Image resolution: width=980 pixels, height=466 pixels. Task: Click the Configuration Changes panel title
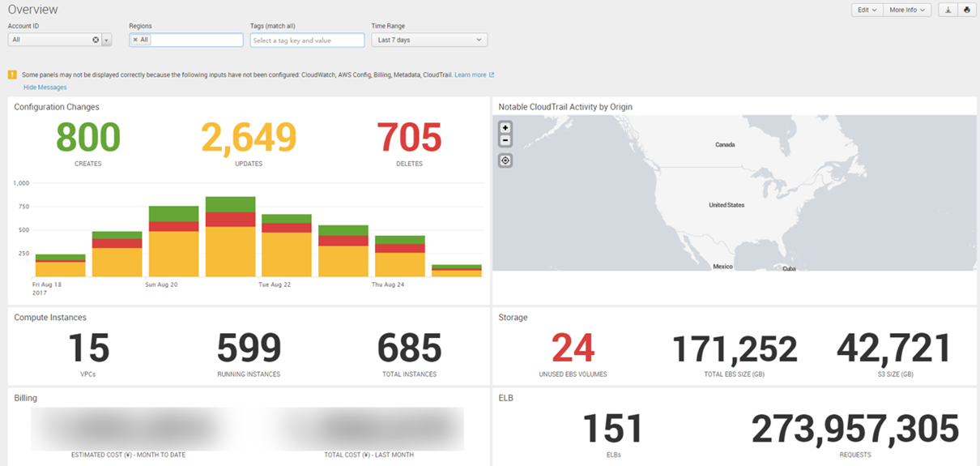pos(57,107)
